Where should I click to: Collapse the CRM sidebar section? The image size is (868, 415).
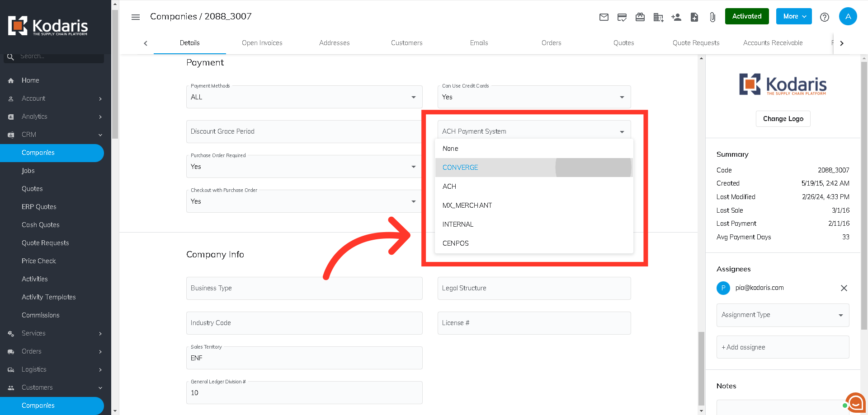[x=56, y=135]
